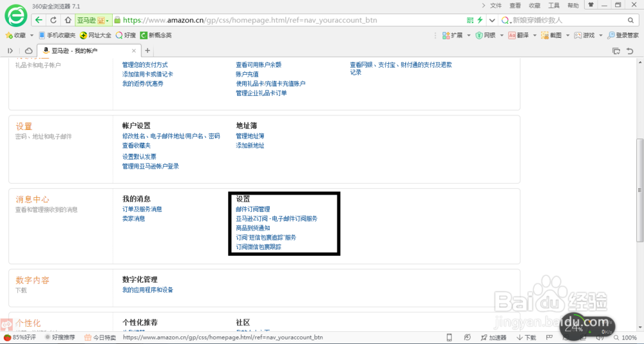Image resolution: width=644 pixels, height=344 pixels.
Task: Click the tab list icon at right of tab bar
Action: [616, 50]
